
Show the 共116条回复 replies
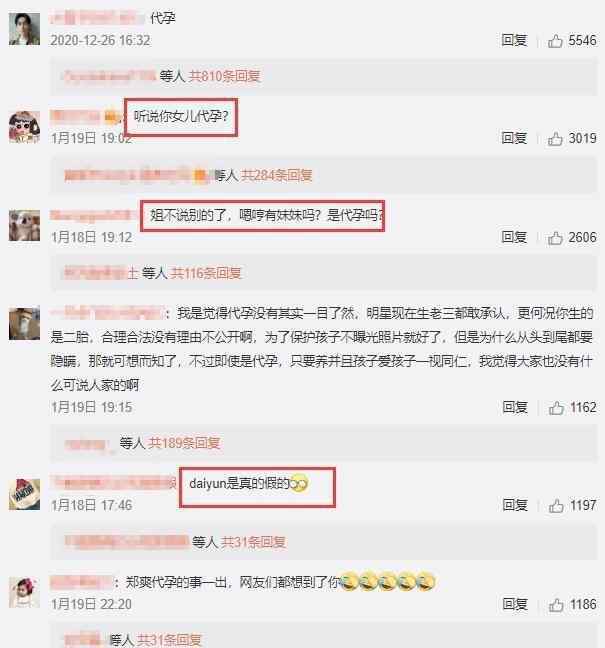point(206,273)
